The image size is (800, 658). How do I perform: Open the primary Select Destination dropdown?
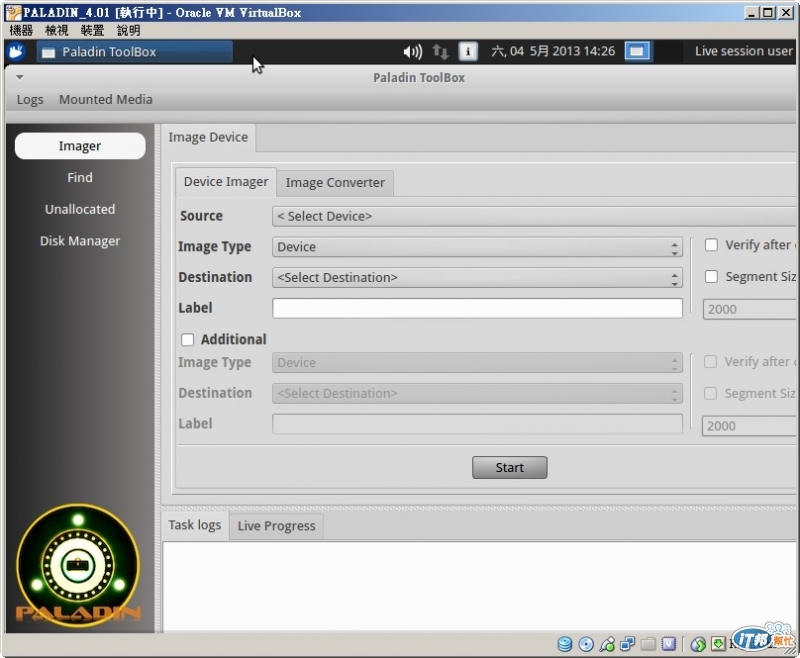coord(477,277)
